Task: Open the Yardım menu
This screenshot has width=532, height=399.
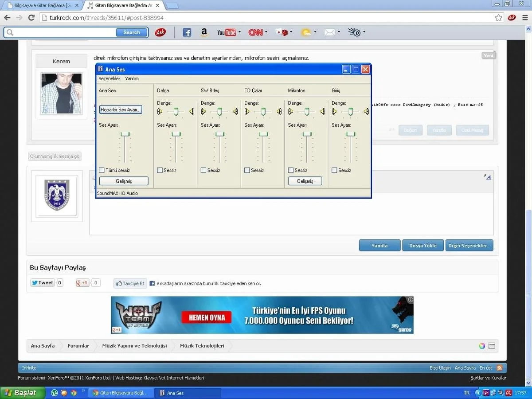Action: (132, 78)
